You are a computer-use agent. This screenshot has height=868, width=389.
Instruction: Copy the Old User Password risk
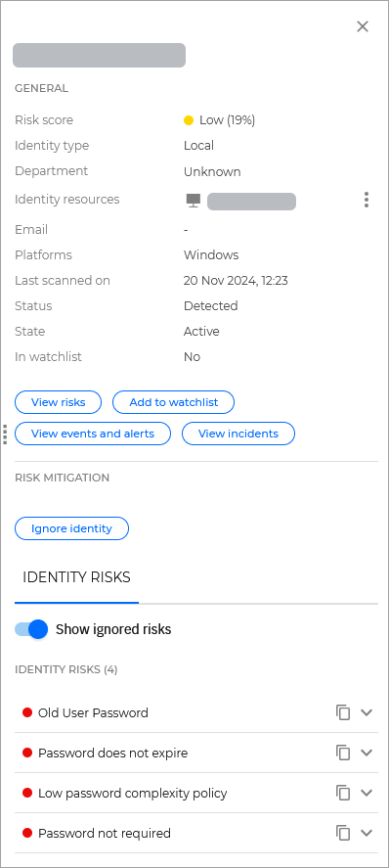pos(343,712)
